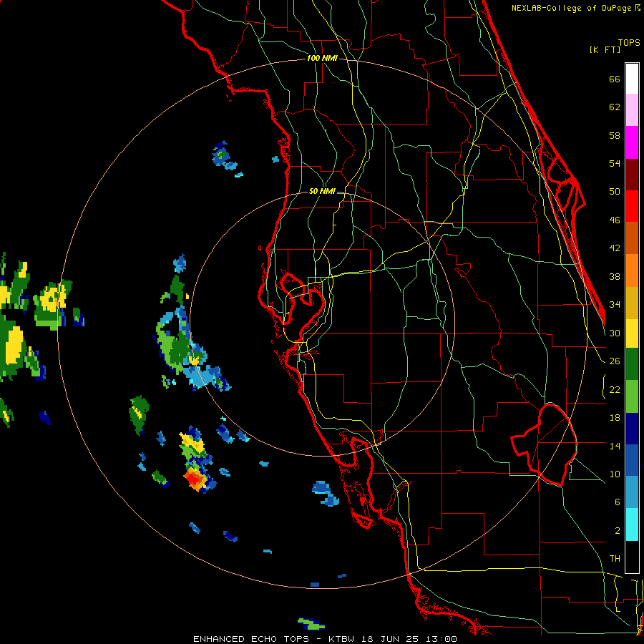Choose the bright red legend swatch
The image size is (644, 644).
point(632,206)
